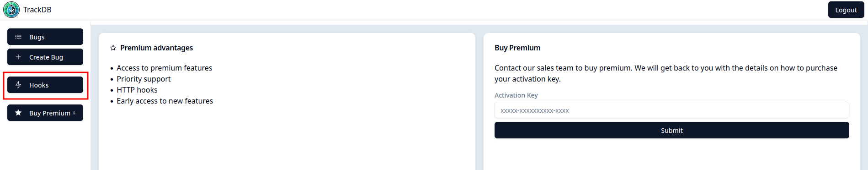Image resolution: width=868 pixels, height=170 pixels.
Task: Select the Premium advantages heading
Action: click(156, 48)
